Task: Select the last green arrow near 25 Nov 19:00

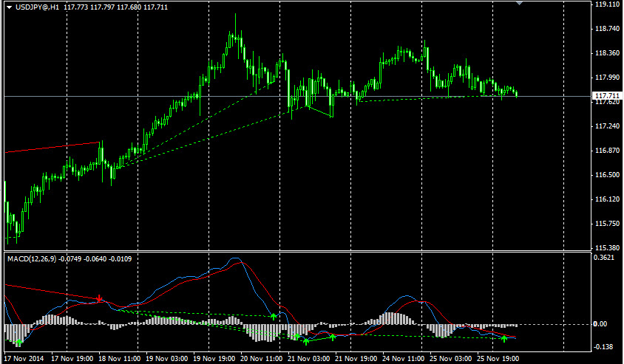Action: (x=504, y=339)
